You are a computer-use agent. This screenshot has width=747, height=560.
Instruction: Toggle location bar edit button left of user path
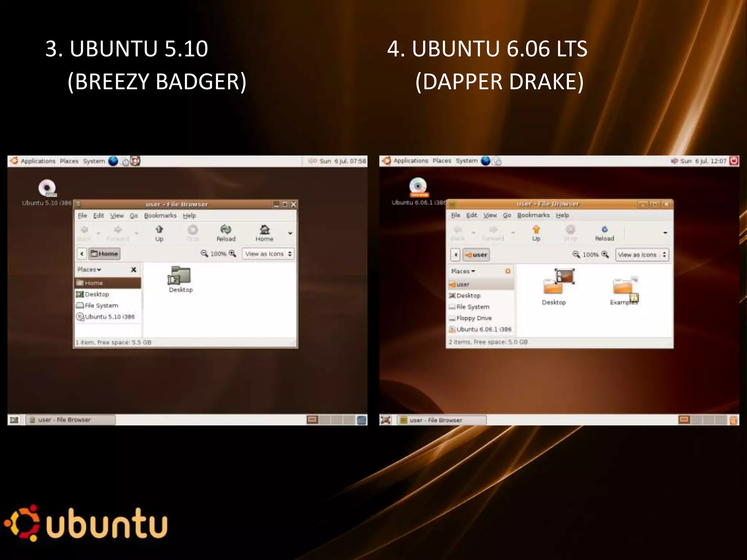(x=456, y=254)
